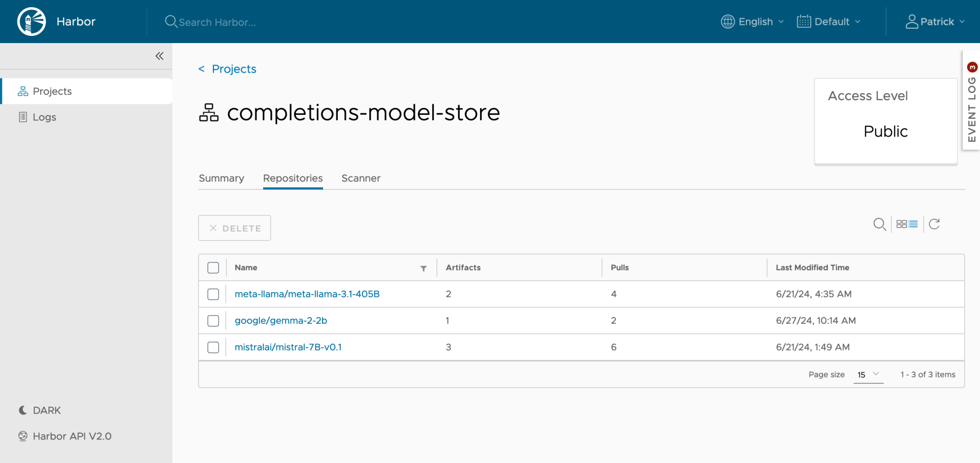The width and height of the screenshot is (980, 463).
Task: Open the mistralai/mistral-7B-v0.1 repository link
Action: coord(288,347)
